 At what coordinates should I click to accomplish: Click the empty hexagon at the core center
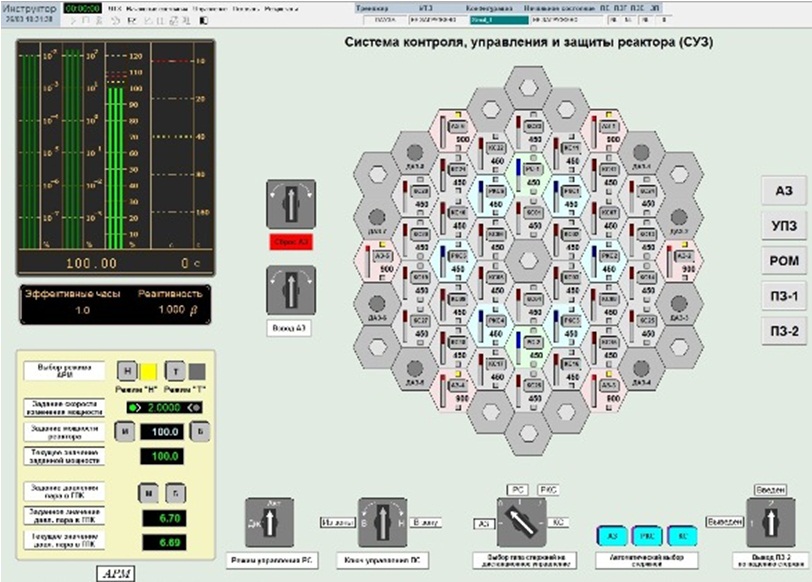click(528, 260)
